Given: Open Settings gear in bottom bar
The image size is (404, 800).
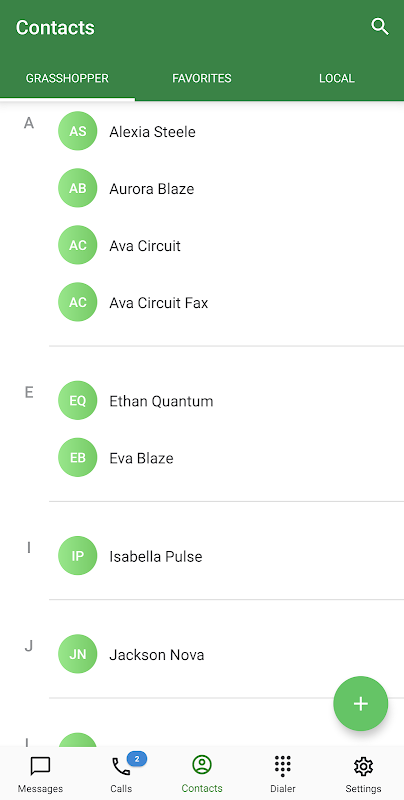Looking at the screenshot, I should (x=363, y=774).
